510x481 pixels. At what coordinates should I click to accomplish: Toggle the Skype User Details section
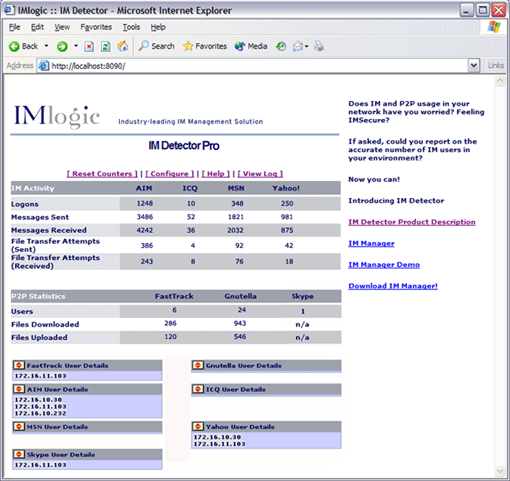[19, 454]
